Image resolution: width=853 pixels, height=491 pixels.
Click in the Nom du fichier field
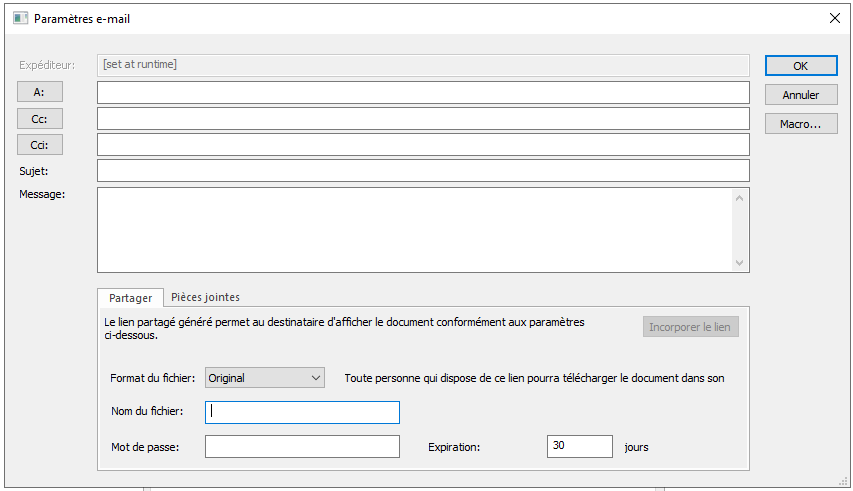click(x=302, y=412)
